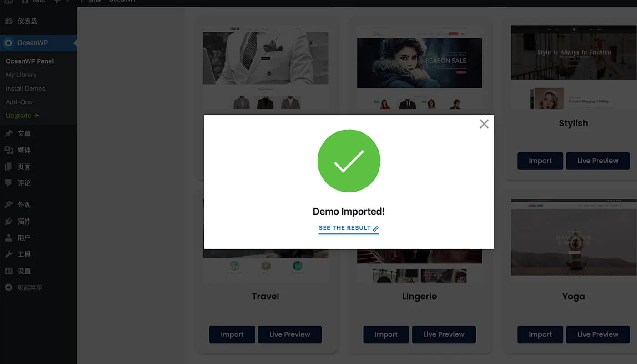The height and width of the screenshot is (364, 637).
Task: Click the Plugins plug icon
Action: coord(9,221)
